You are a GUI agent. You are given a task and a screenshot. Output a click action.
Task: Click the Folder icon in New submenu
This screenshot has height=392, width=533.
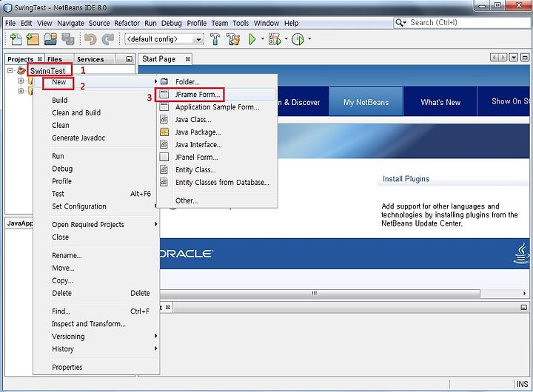coord(164,81)
